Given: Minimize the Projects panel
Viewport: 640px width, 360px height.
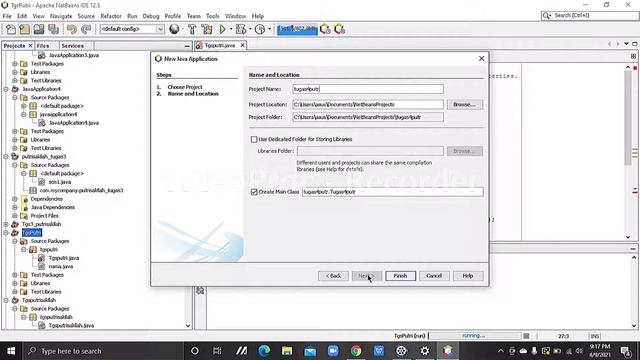Looking at the screenshot, I should tap(187, 46).
